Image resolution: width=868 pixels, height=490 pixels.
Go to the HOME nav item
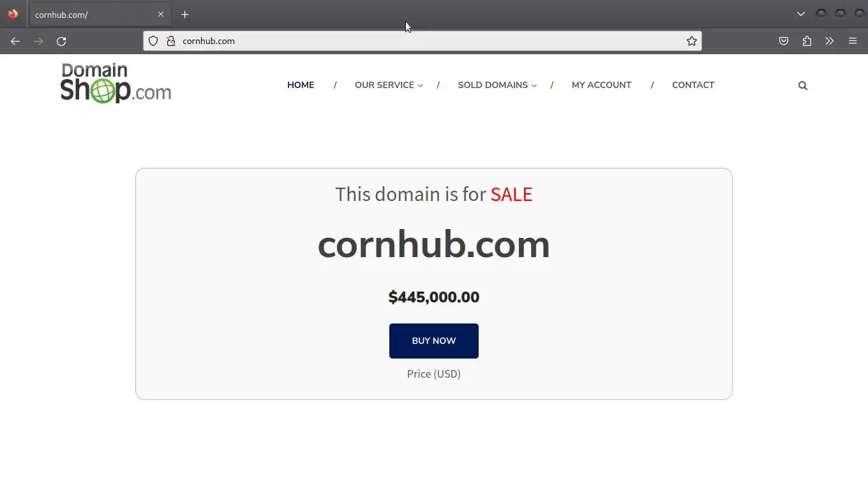tap(301, 85)
